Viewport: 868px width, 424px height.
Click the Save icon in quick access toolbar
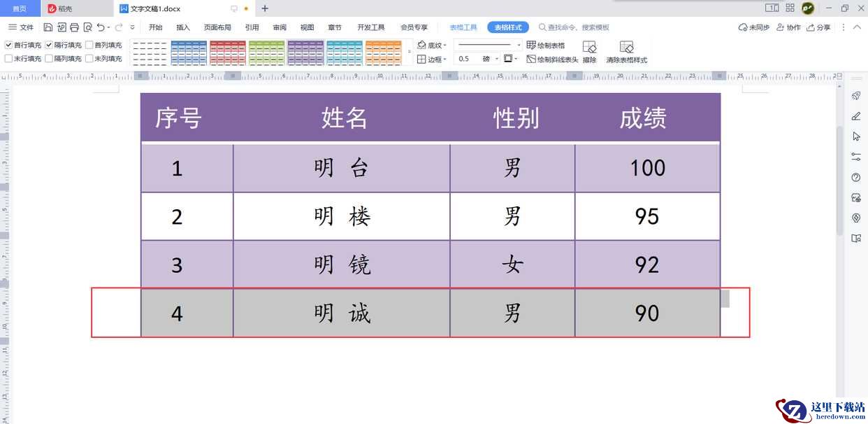tap(48, 27)
